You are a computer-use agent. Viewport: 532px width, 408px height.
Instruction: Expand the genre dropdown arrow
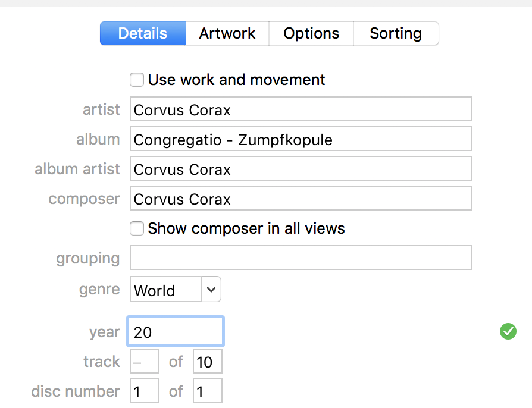click(211, 290)
